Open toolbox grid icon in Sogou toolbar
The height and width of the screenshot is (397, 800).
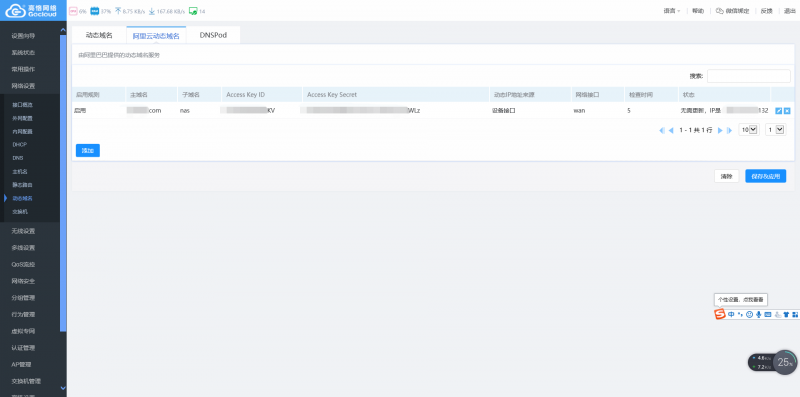[x=795, y=314]
